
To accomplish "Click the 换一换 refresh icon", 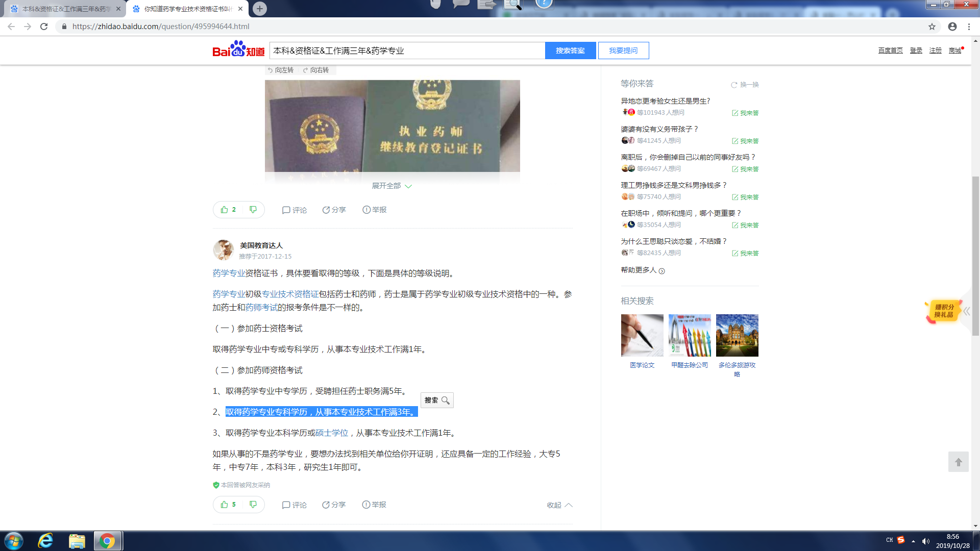I will pos(734,85).
